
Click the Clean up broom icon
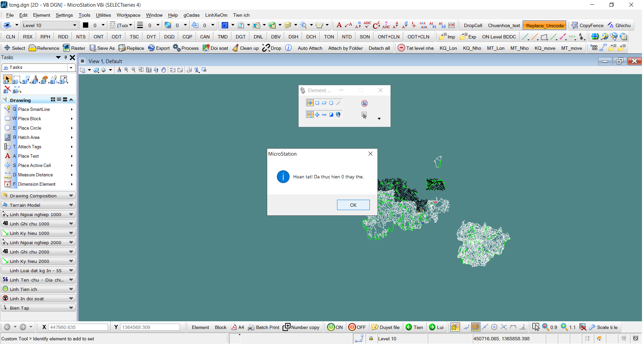click(x=236, y=48)
